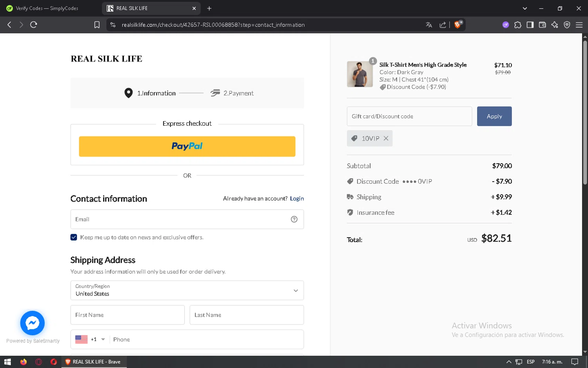Screen dimensions: 588x368
Task: Toggle the browser sidebar panel
Action: point(530,25)
